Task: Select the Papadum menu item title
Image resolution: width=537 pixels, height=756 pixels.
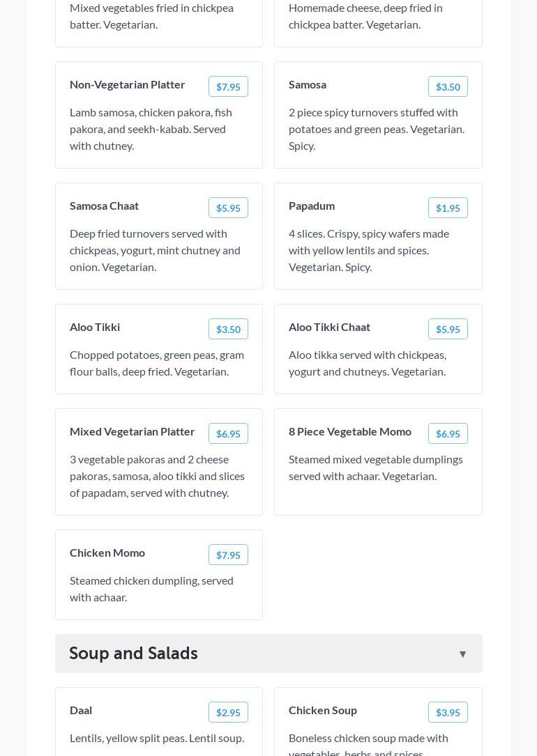Action: tap(312, 206)
